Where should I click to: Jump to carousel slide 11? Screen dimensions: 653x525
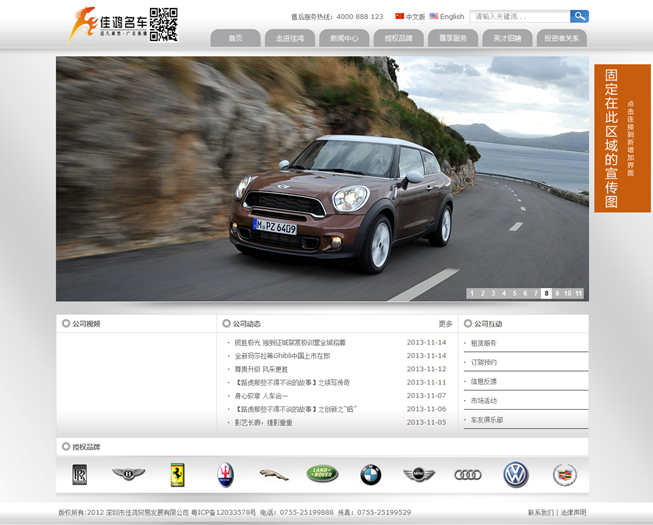coord(579,293)
